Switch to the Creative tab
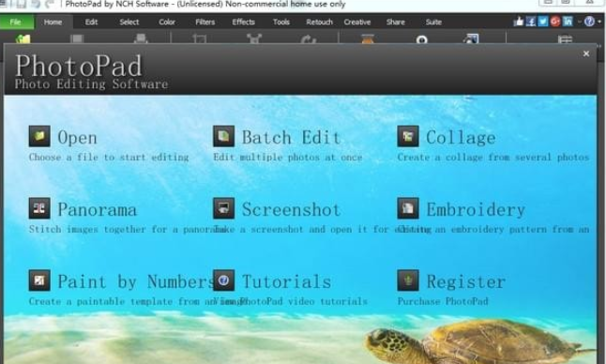This screenshot has width=606, height=364. [357, 22]
